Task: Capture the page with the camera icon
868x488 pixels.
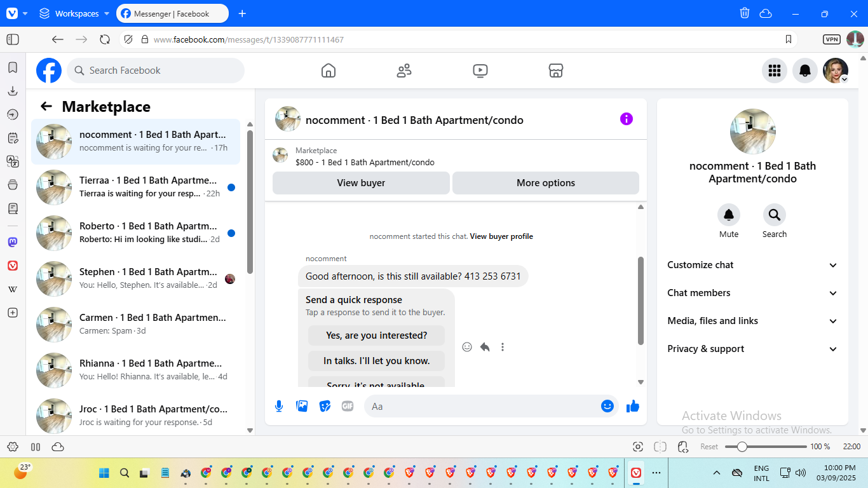Action: [x=638, y=447]
